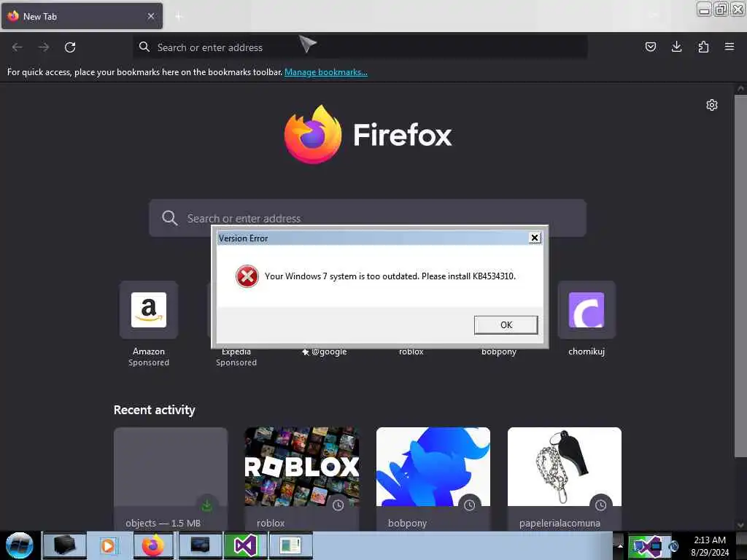Image resolution: width=747 pixels, height=560 pixels.
Task: Click the magnifier icon in center search
Action: (169, 218)
